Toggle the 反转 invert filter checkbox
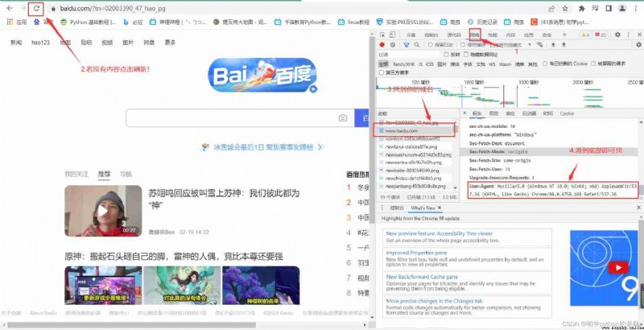The width and height of the screenshot is (644, 330). 446,55
